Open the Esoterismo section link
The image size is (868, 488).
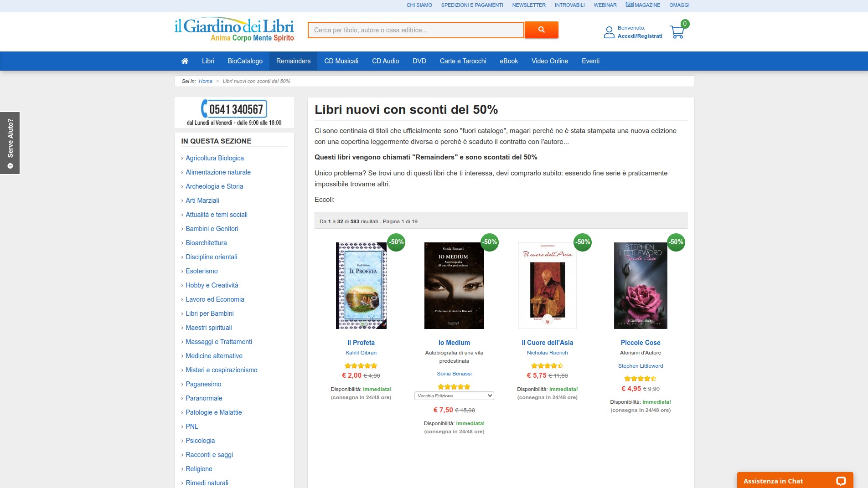[201, 271]
